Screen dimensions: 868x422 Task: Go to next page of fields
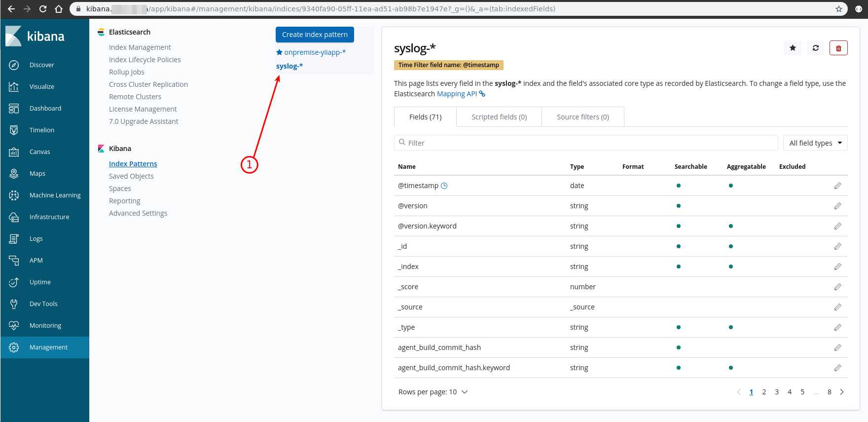[842, 392]
